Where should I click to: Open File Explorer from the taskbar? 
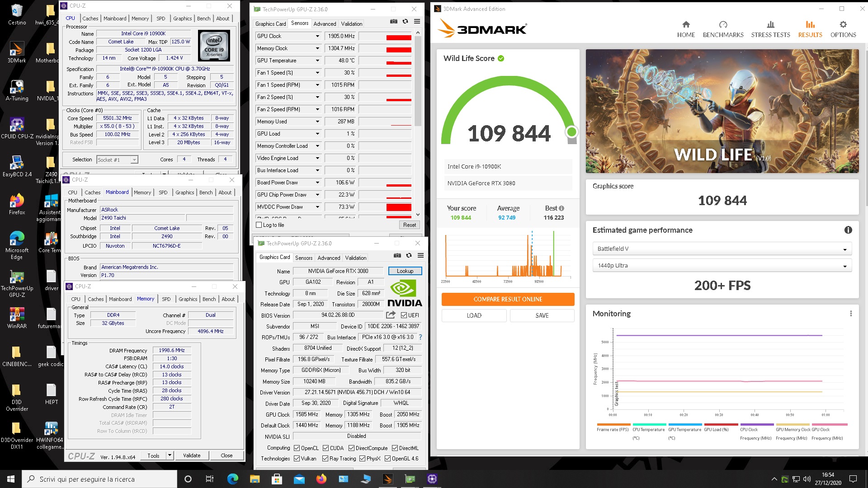pyautogui.click(x=255, y=479)
